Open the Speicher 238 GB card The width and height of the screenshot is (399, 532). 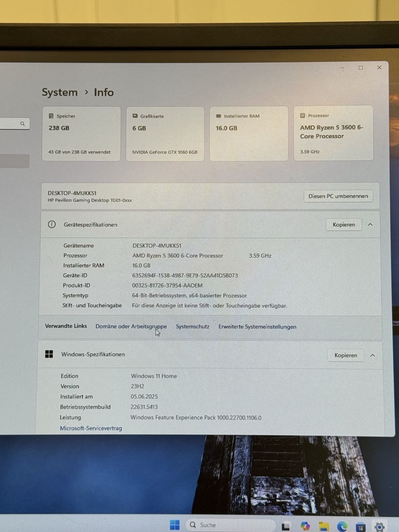click(x=81, y=133)
